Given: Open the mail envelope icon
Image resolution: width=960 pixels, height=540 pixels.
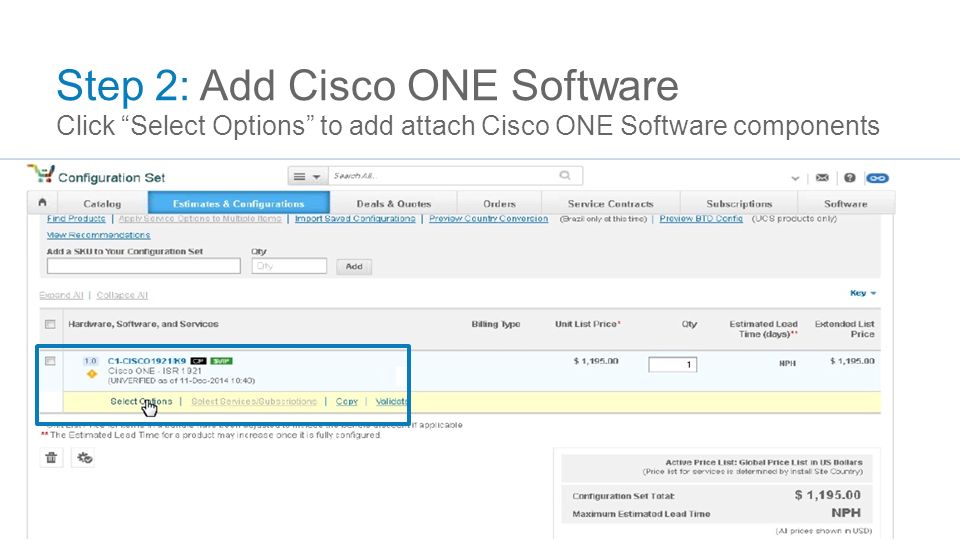Looking at the screenshot, I should pos(822,178).
